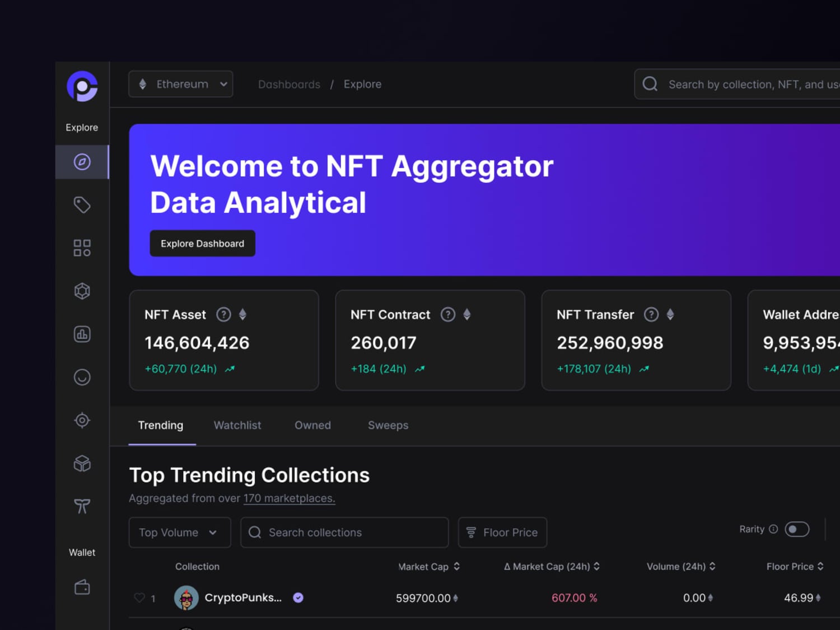Open the 170 marketplaces link
The width and height of the screenshot is (840, 630).
[289, 498]
